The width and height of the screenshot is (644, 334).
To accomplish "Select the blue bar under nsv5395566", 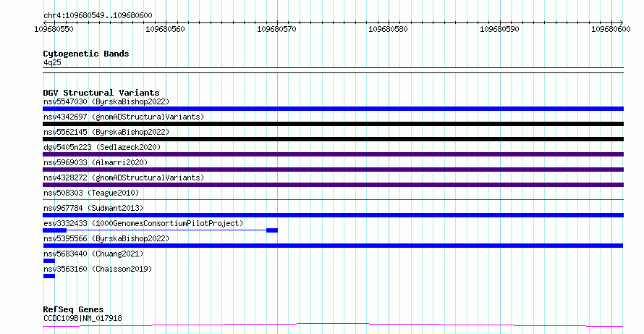I will pos(333,246).
